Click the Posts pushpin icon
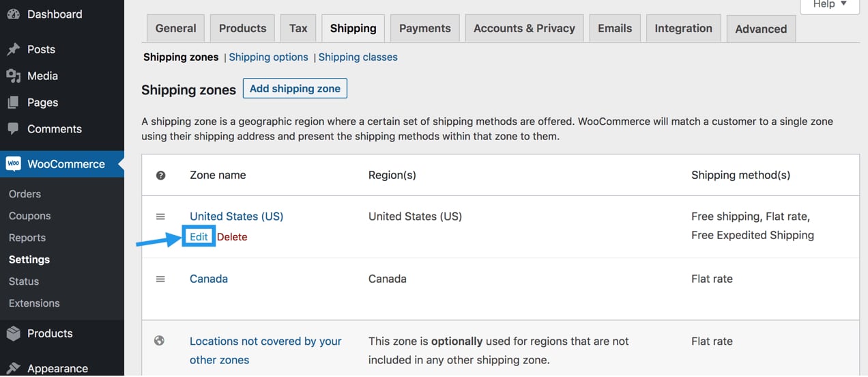 pos(13,49)
